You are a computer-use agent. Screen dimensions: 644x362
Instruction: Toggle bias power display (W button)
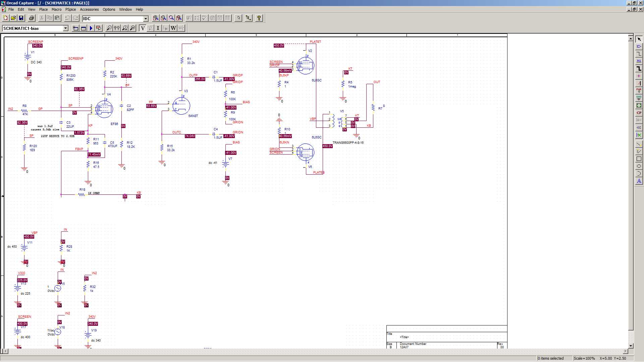point(173,28)
